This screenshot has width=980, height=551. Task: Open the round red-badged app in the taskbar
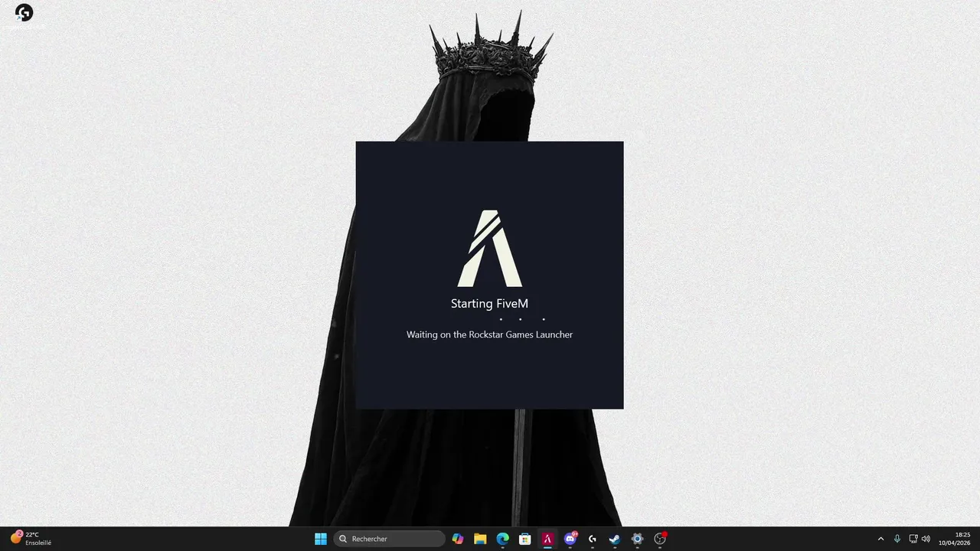coord(660,539)
